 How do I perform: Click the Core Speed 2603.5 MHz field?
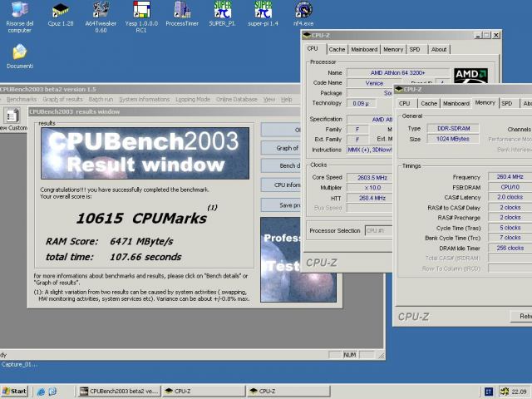369,177
